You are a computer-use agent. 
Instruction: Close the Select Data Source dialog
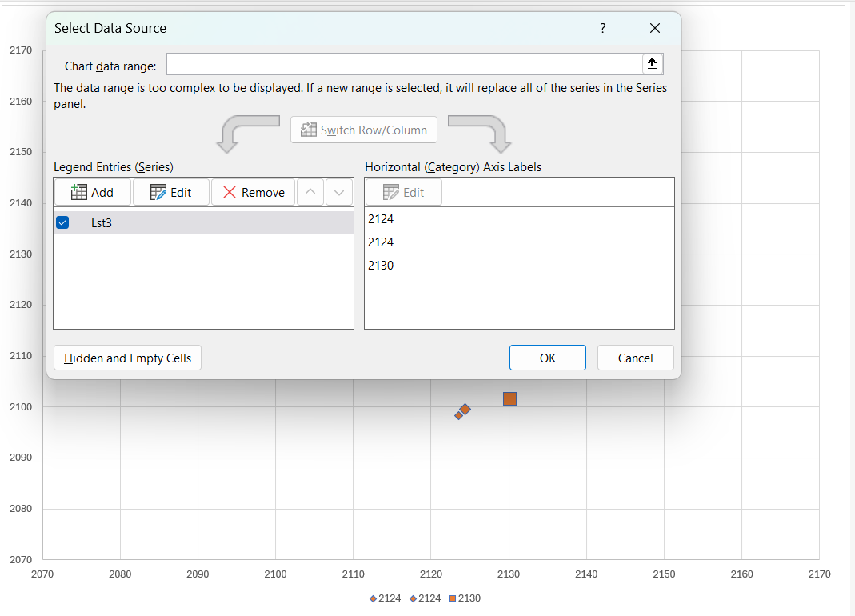click(x=655, y=28)
